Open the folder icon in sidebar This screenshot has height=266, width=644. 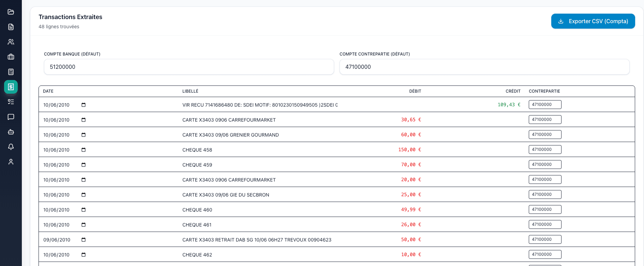[11, 12]
